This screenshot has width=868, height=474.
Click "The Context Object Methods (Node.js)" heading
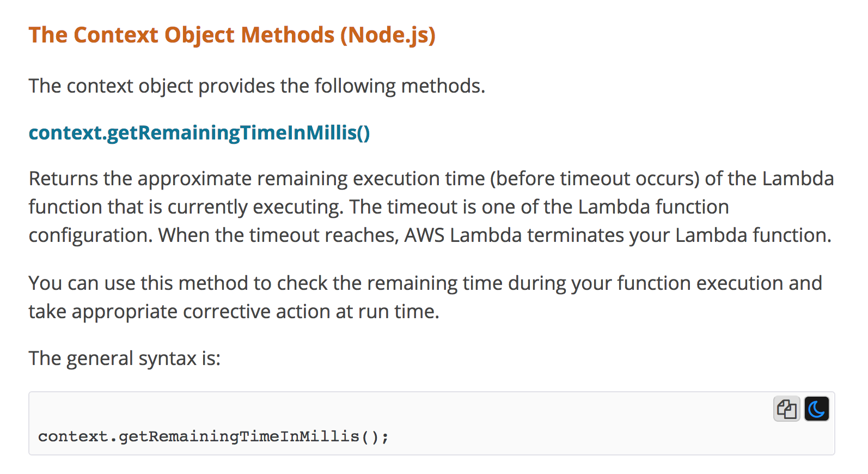(x=232, y=35)
